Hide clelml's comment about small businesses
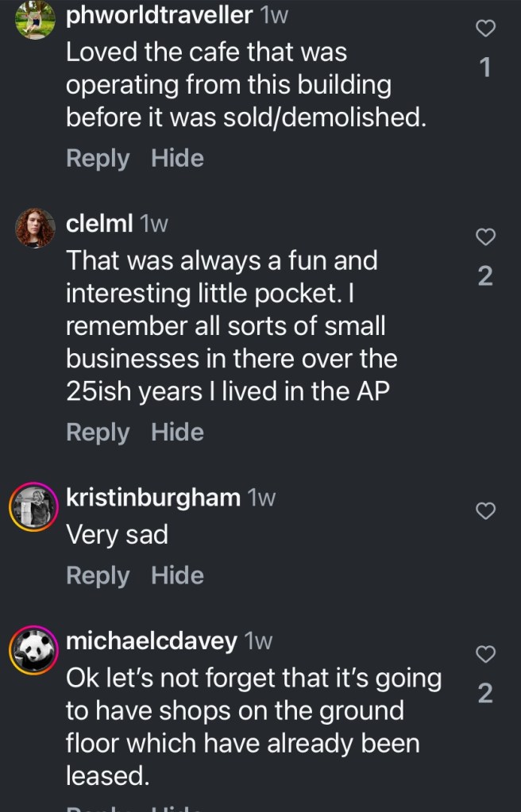 tap(177, 433)
